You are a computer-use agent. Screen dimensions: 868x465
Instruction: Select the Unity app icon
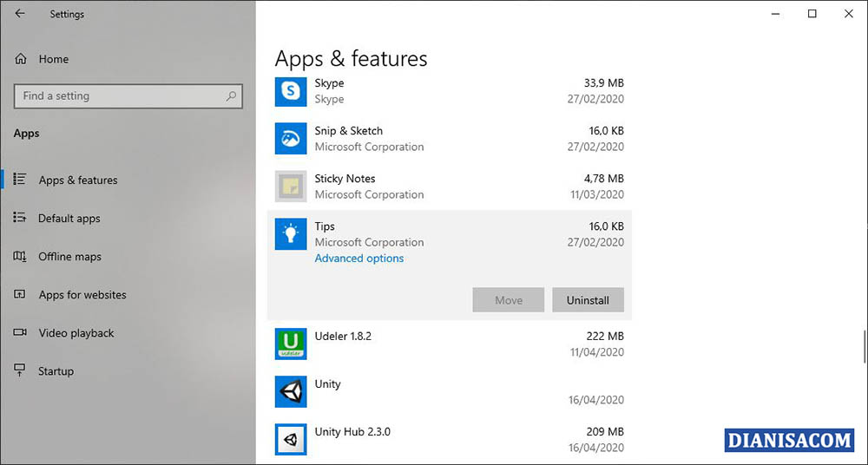[x=291, y=392]
